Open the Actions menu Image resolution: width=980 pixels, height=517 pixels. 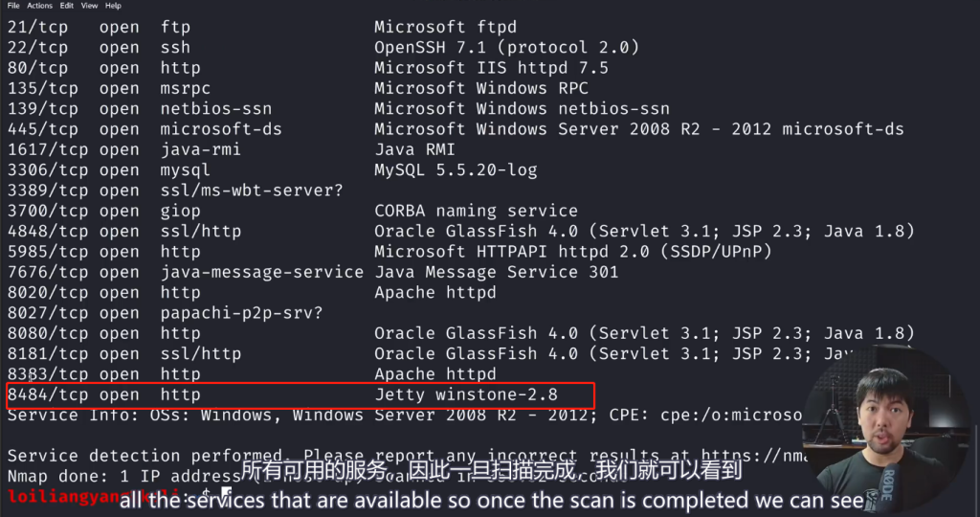coord(39,6)
